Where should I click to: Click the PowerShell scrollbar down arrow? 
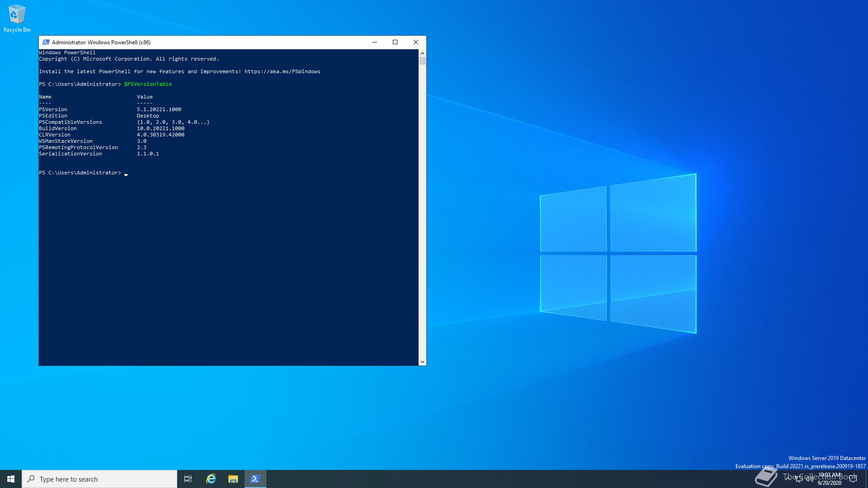pos(422,361)
